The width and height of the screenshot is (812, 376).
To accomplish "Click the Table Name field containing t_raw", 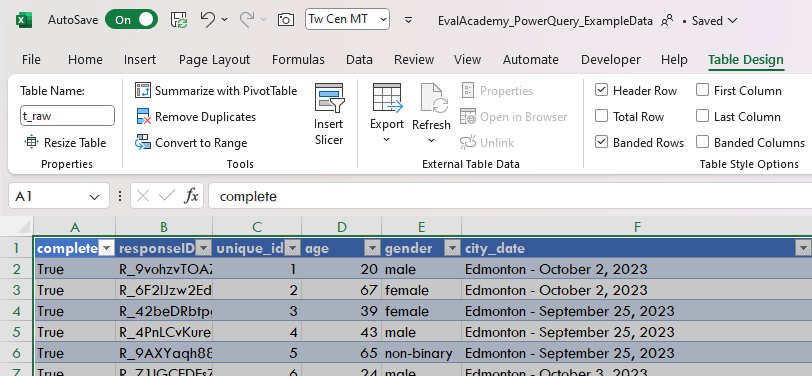I will pos(67,115).
